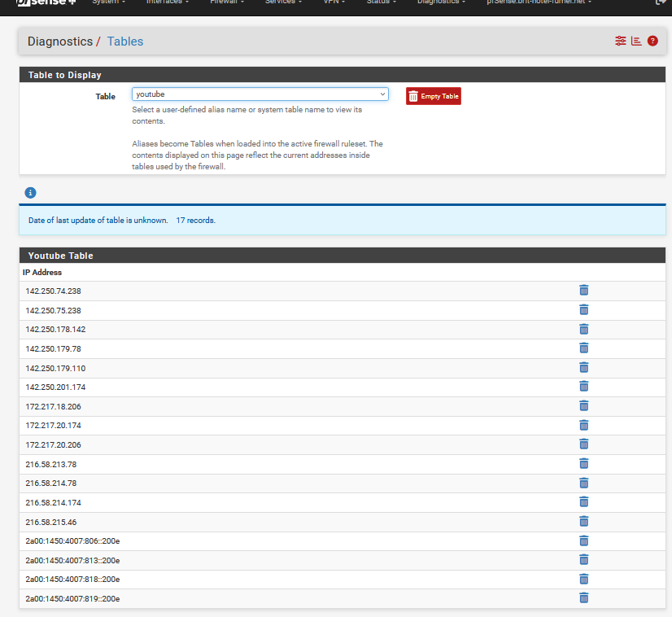Delete IPv6 entry 2a00:1450:4007:818::200e

(x=583, y=579)
